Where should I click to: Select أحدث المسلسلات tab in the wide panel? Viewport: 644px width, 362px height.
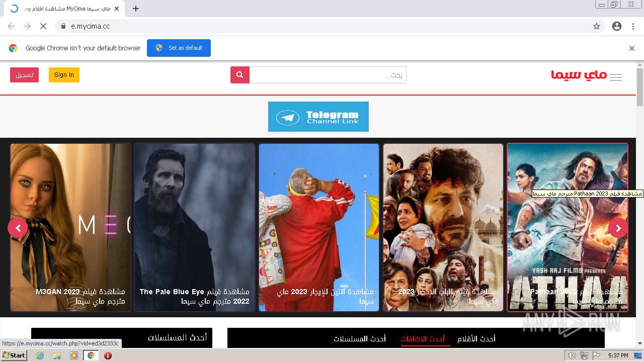(360, 339)
